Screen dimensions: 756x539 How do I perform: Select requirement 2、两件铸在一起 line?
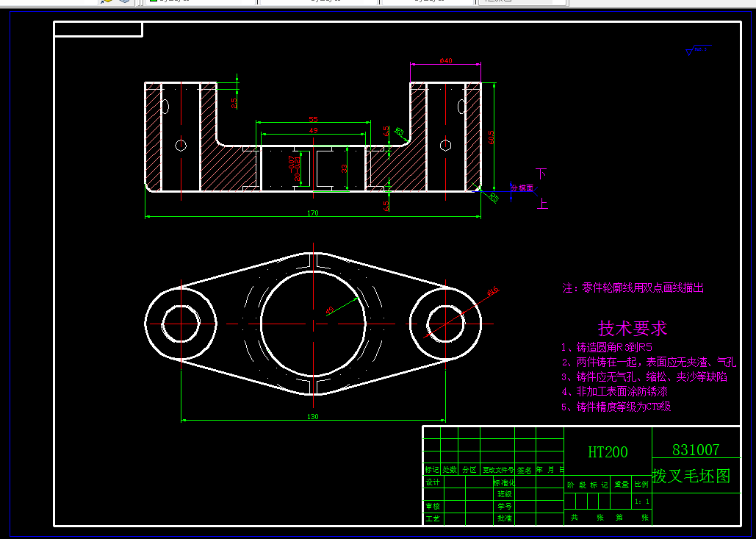click(649, 362)
